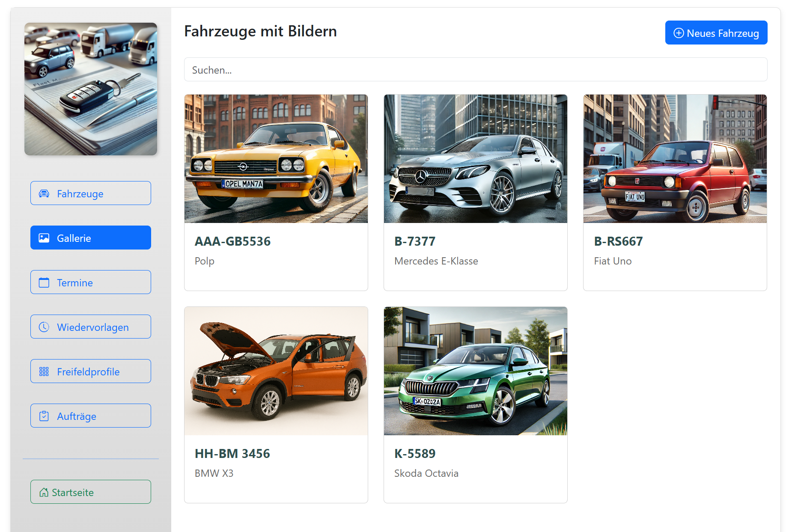Return to Startseite
The image size is (798, 532).
[91, 492]
